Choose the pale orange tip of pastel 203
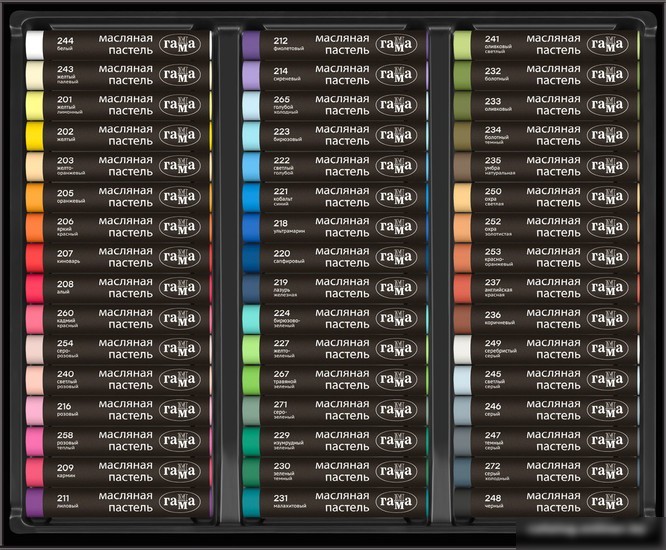666x550 pixels. pyautogui.click(x=34, y=166)
